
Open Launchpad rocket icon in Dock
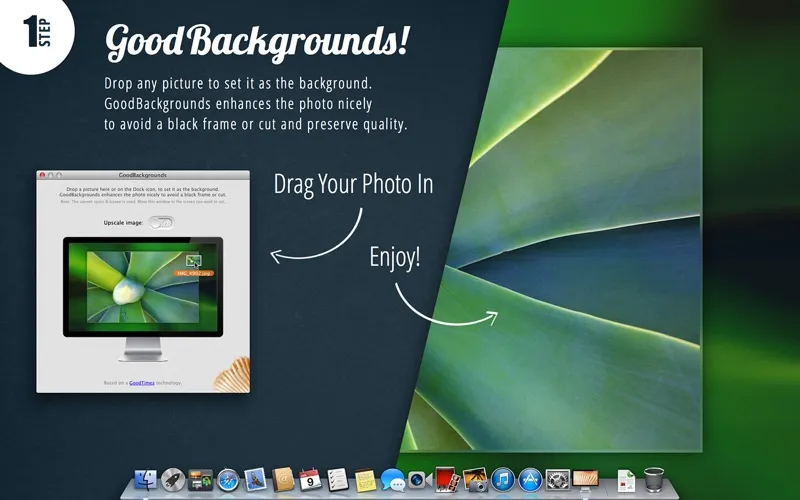pyautogui.click(x=173, y=480)
